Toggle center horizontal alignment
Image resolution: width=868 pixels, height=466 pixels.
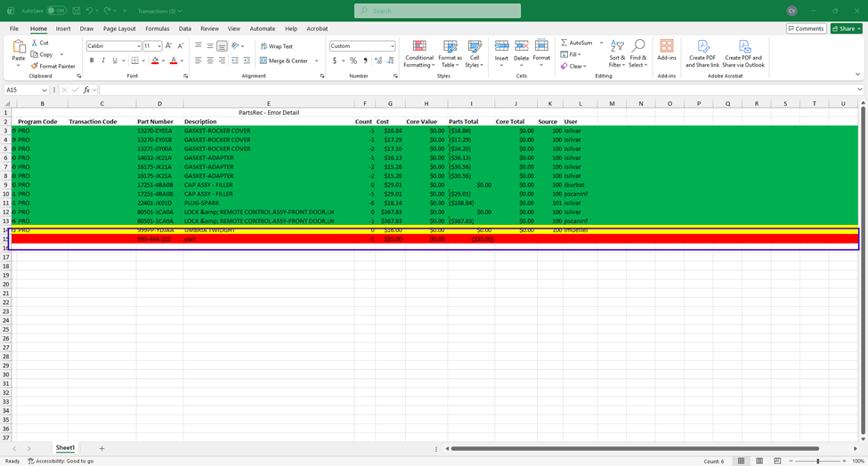[x=210, y=60]
